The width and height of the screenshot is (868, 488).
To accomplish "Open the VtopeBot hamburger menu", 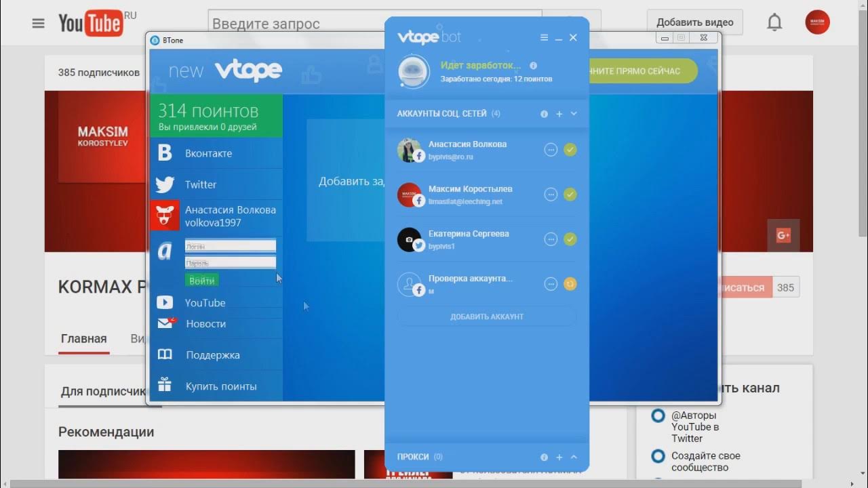I will [544, 38].
